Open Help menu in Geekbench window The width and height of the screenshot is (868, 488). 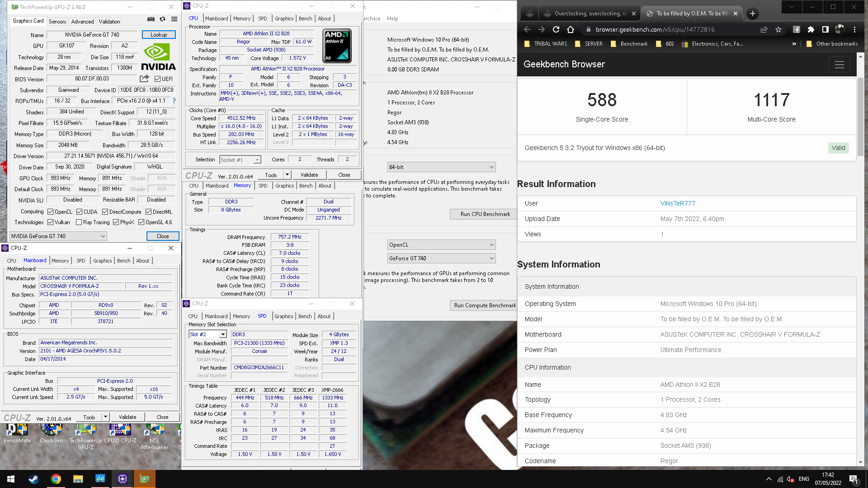tap(392, 19)
